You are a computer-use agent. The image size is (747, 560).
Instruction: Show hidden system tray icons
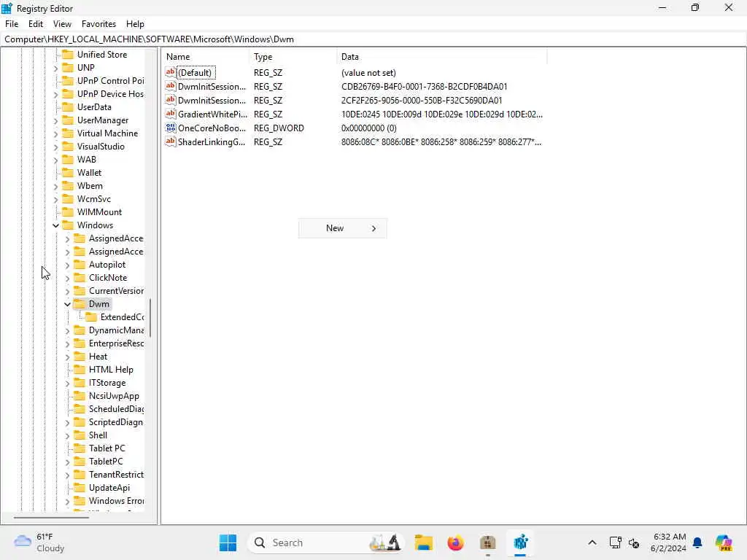(x=592, y=542)
